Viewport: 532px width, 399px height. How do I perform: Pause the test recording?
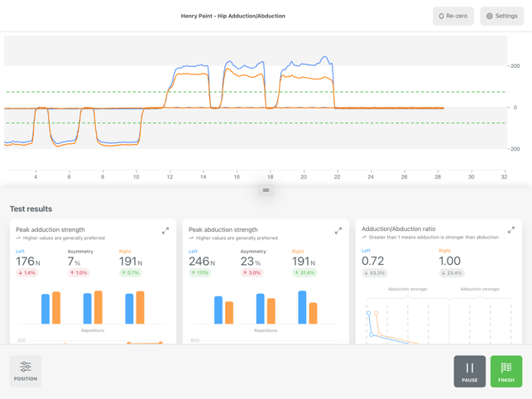click(x=469, y=371)
